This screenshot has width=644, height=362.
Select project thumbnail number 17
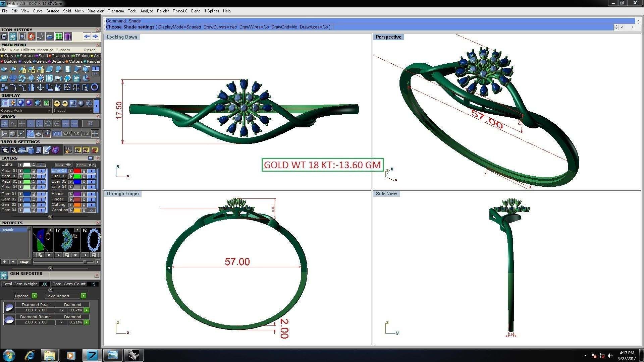point(67,240)
